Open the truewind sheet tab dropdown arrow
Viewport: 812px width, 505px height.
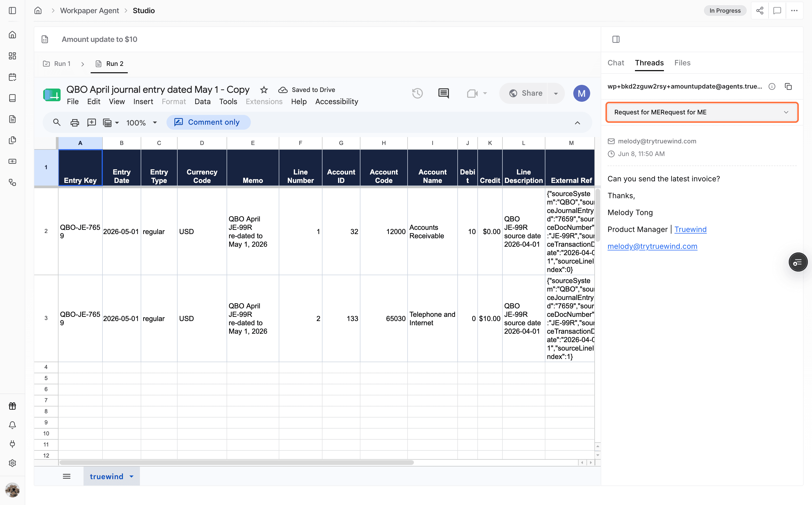pyautogui.click(x=131, y=477)
